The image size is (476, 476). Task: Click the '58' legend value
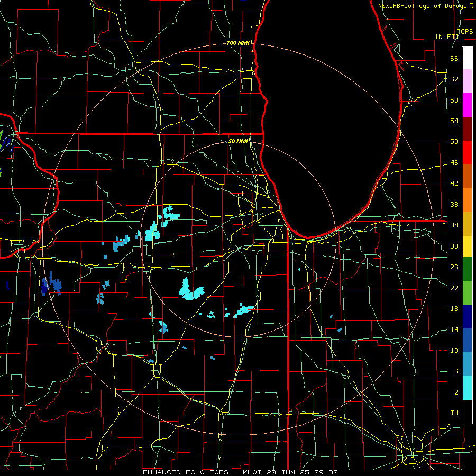pyautogui.click(x=454, y=100)
